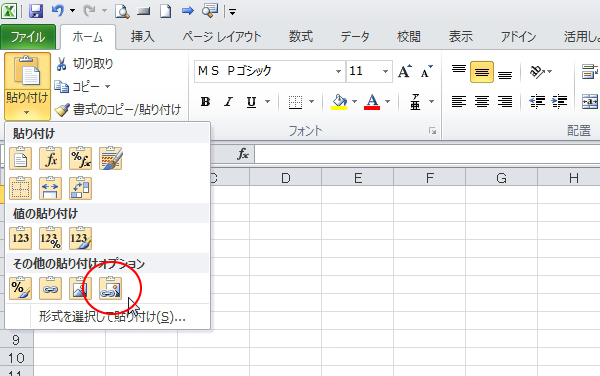This screenshot has width=600, height=376.
Task: Choose Paste Formatting only option
Action: tap(20, 288)
